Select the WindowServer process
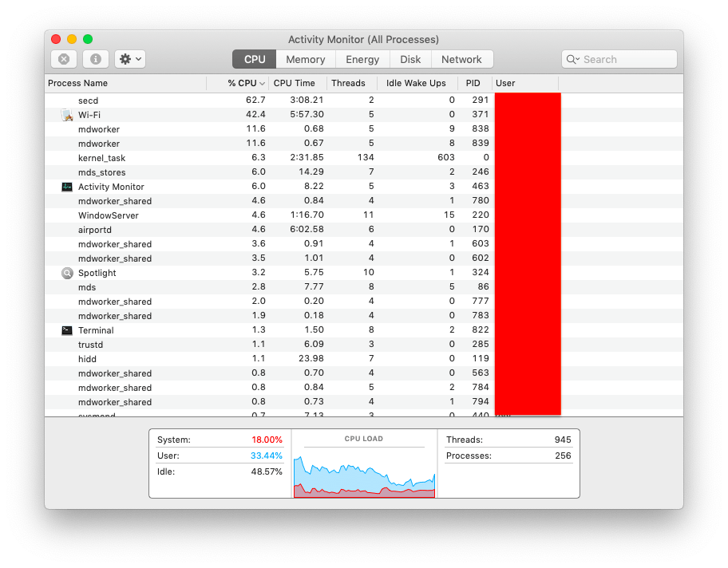This screenshot has height=568, width=728. pyautogui.click(x=363, y=215)
